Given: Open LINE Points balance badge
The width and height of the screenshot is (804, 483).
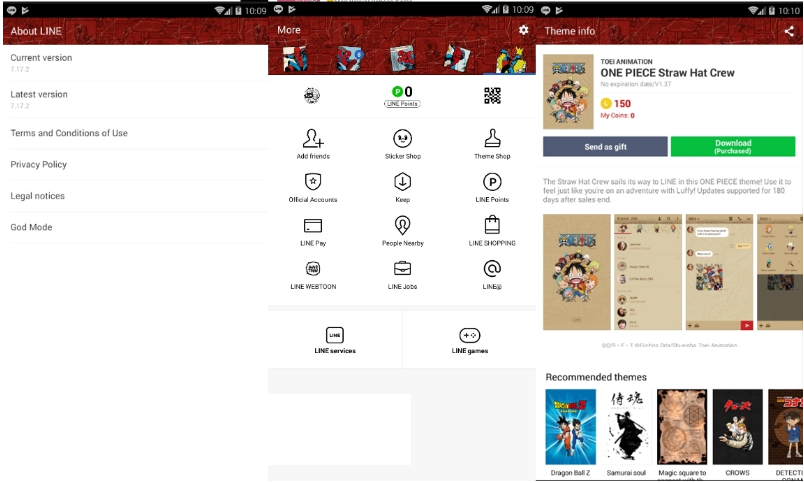Looking at the screenshot, I should coord(403,96).
